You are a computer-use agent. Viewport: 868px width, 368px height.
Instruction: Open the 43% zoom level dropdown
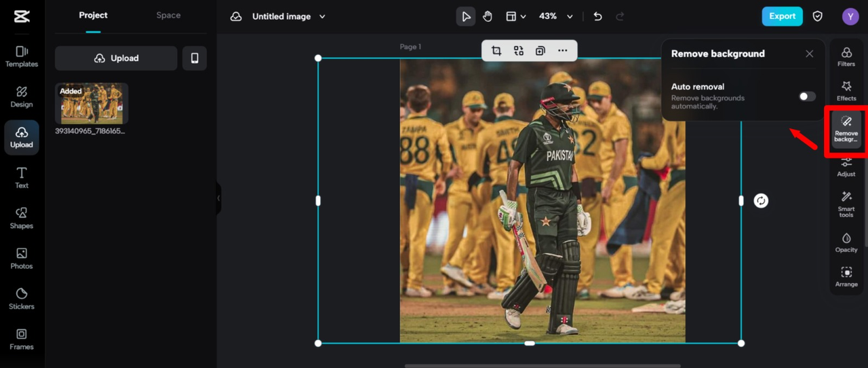click(x=555, y=16)
